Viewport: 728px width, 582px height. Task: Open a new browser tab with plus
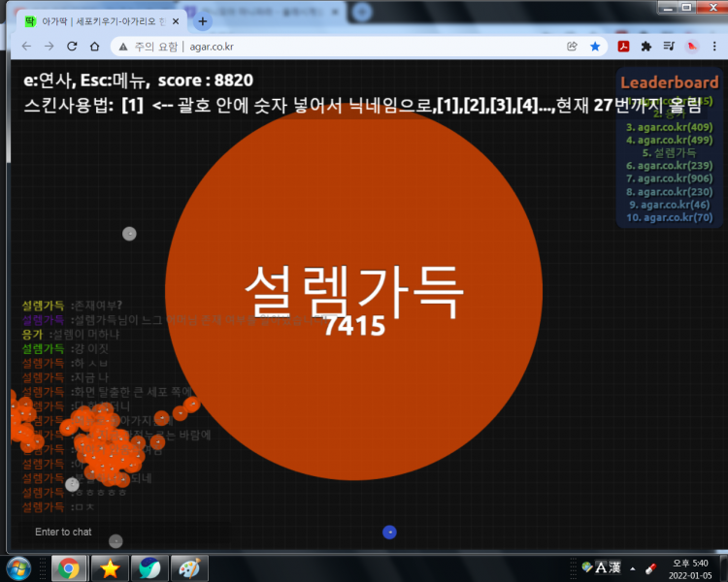coord(203,21)
